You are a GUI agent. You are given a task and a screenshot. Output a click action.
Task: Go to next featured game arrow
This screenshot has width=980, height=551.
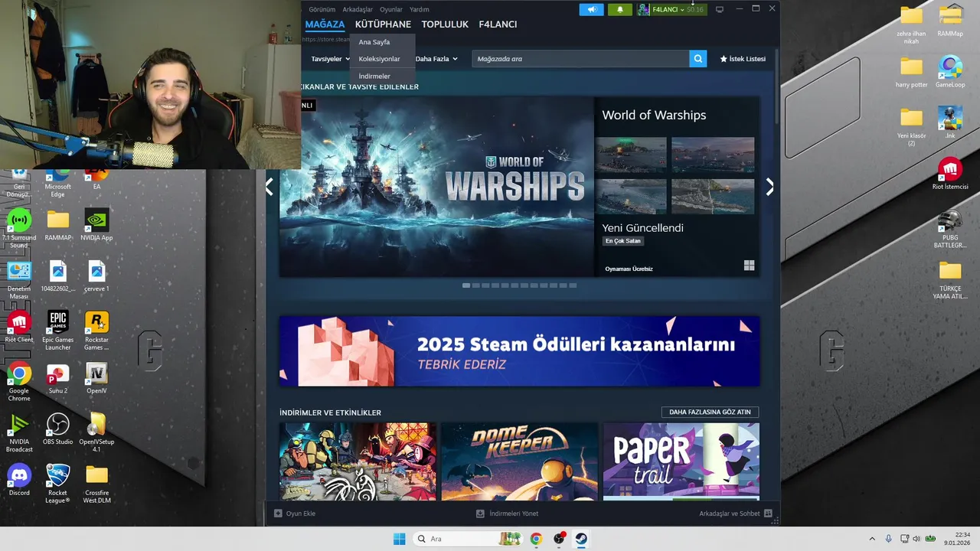(x=769, y=187)
